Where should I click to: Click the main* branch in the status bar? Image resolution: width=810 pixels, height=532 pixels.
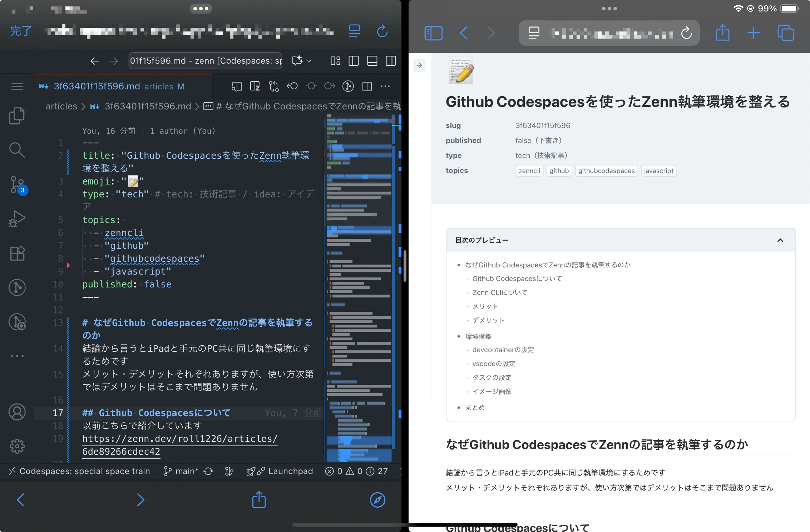point(183,471)
